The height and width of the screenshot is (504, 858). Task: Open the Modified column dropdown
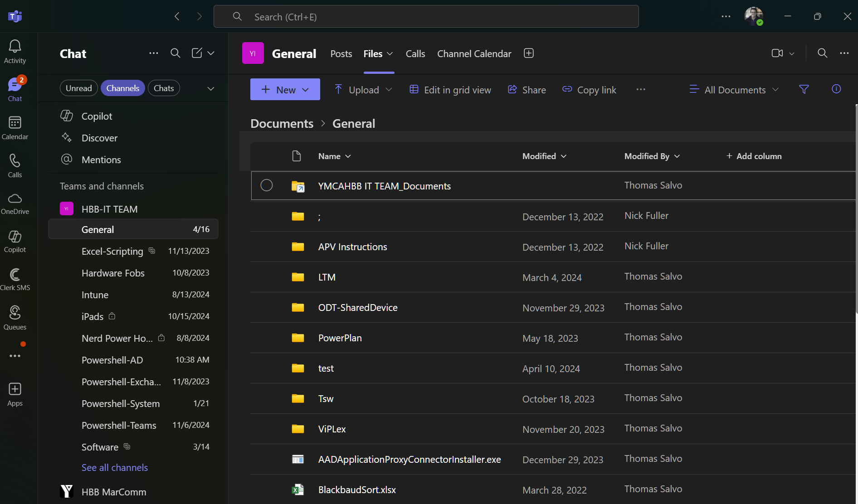(x=544, y=156)
